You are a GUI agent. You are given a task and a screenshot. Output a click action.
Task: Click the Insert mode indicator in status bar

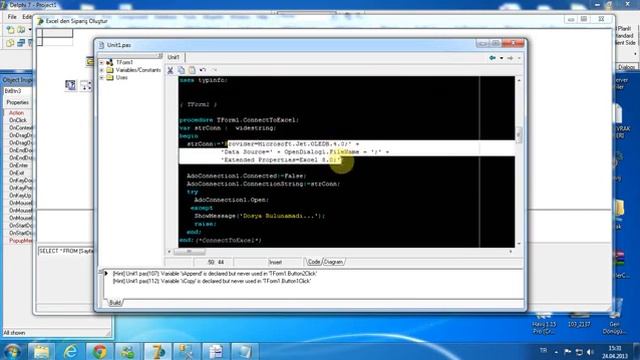click(275, 262)
